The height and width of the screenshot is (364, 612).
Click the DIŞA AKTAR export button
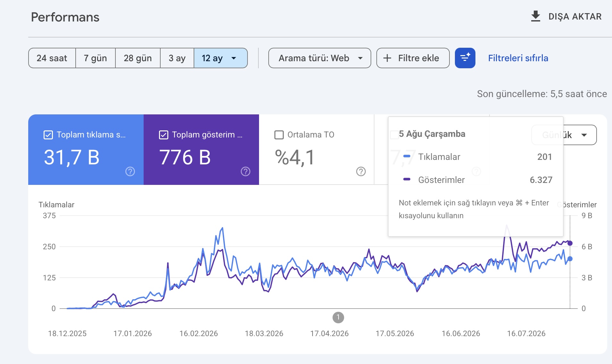pyautogui.click(x=566, y=16)
